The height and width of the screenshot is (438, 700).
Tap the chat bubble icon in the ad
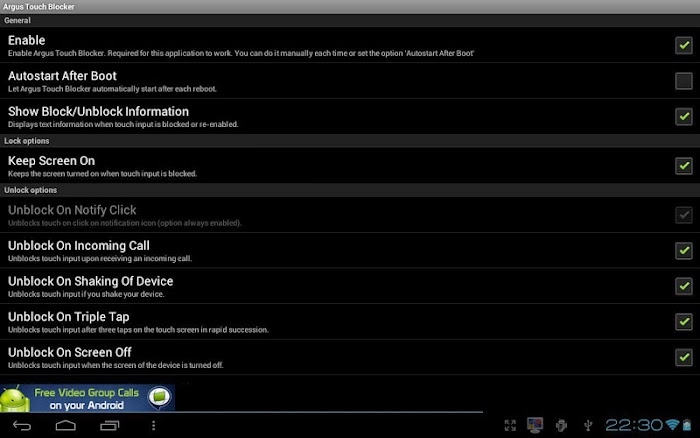159,397
